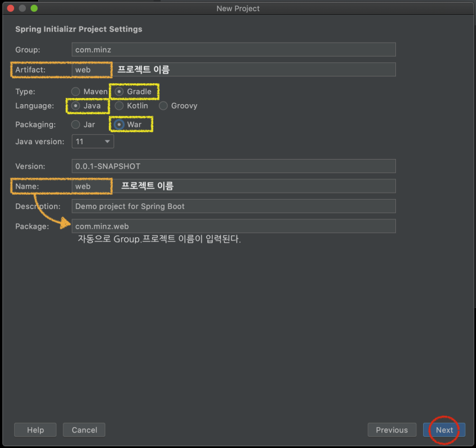Image resolution: width=476 pixels, height=448 pixels.
Task: Click the Artifact input field
Action: (233, 70)
